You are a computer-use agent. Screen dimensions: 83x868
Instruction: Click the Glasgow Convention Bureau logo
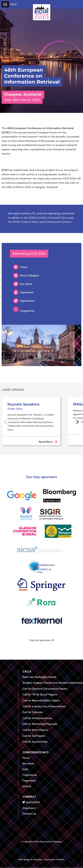click(x=25, y=531)
